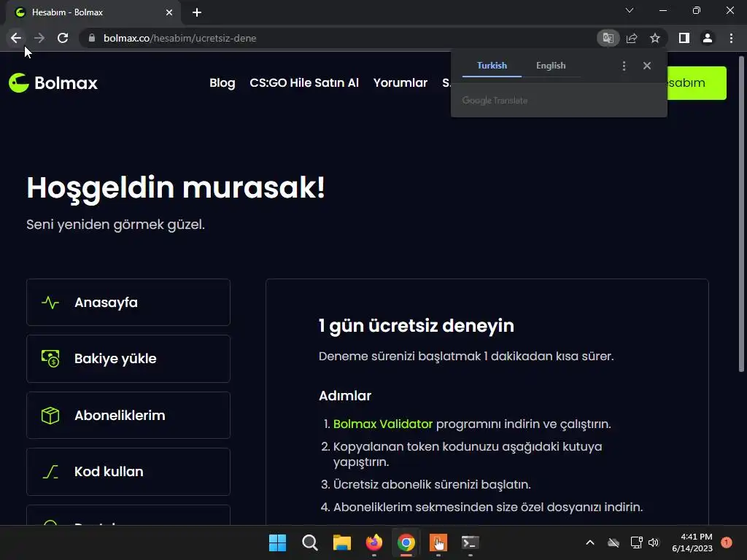Bookmark this page with the star icon

click(655, 38)
